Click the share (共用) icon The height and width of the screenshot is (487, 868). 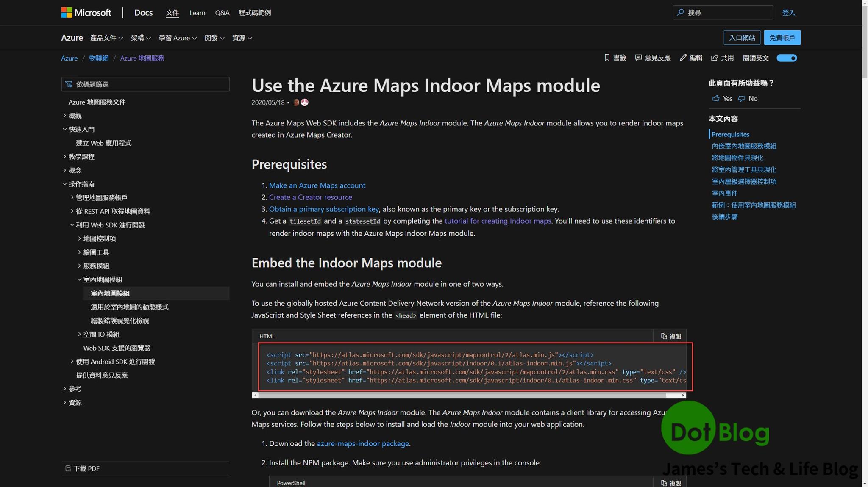(x=715, y=58)
